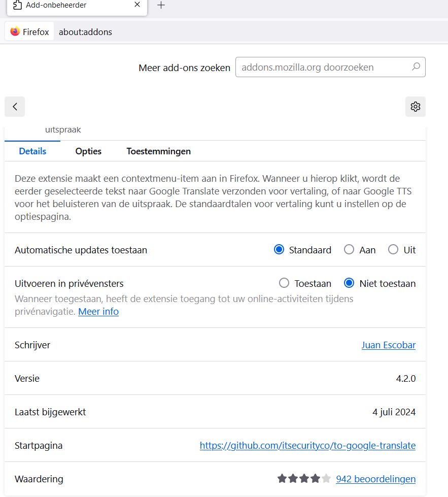This screenshot has height=497, width=448.
Task: Select Niet toestaan for private windows
Action: 349,283
